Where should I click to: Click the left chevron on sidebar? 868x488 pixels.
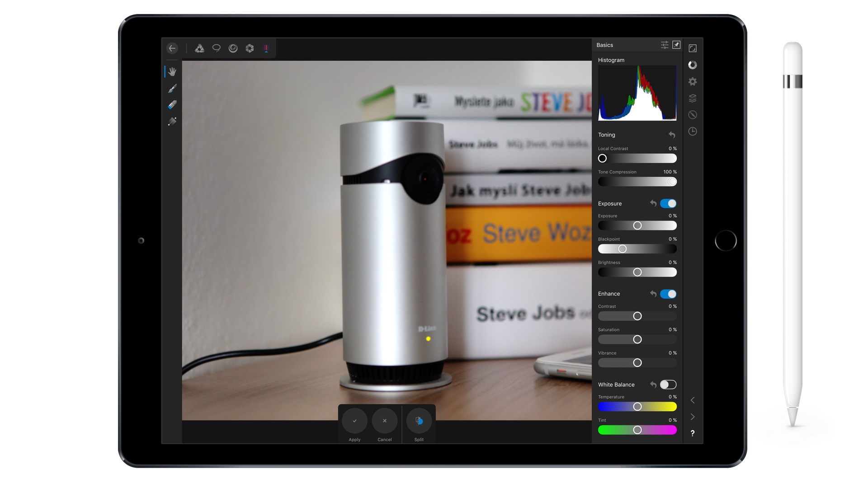pyautogui.click(x=693, y=400)
